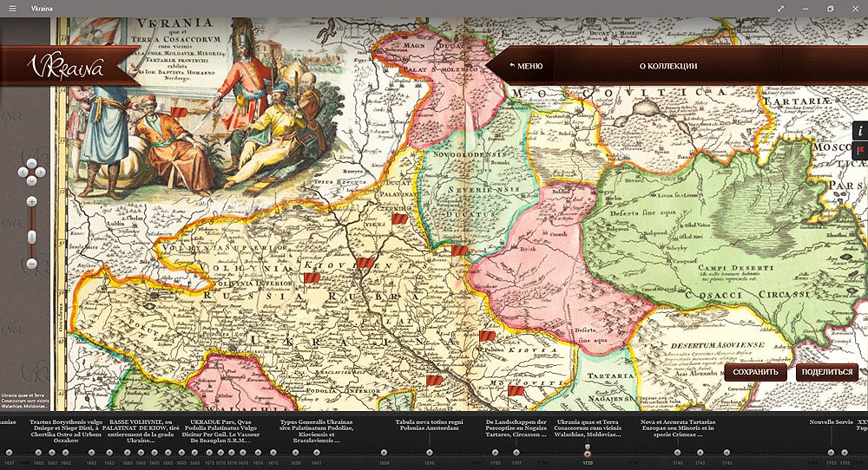The image size is (868, 470).
Task: Open 'Typus Generalis Ukrainae' map title
Action: [x=316, y=431]
